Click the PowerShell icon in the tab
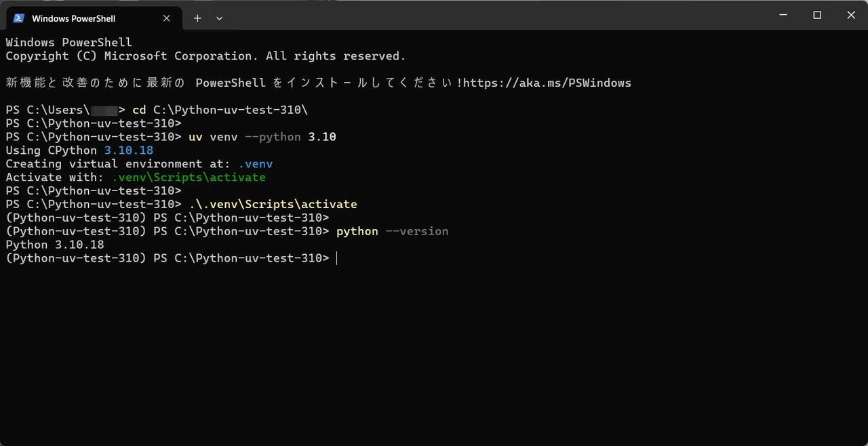 point(18,18)
